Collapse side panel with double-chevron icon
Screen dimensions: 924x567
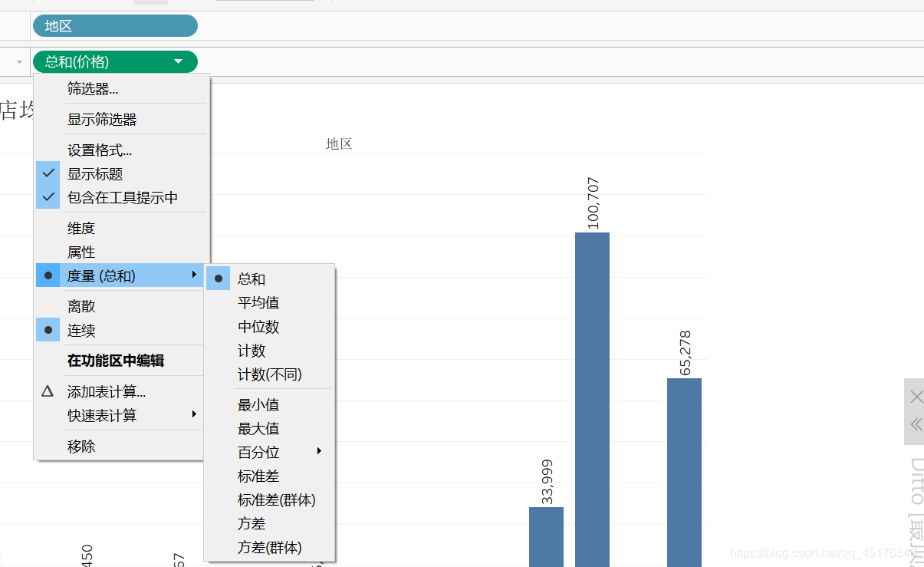pos(916,424)
